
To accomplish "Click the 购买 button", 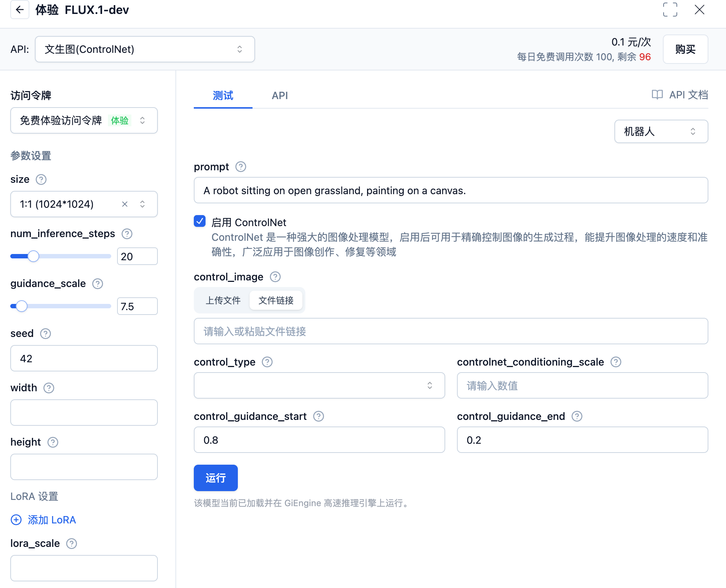I will click(x=685, y=49).
